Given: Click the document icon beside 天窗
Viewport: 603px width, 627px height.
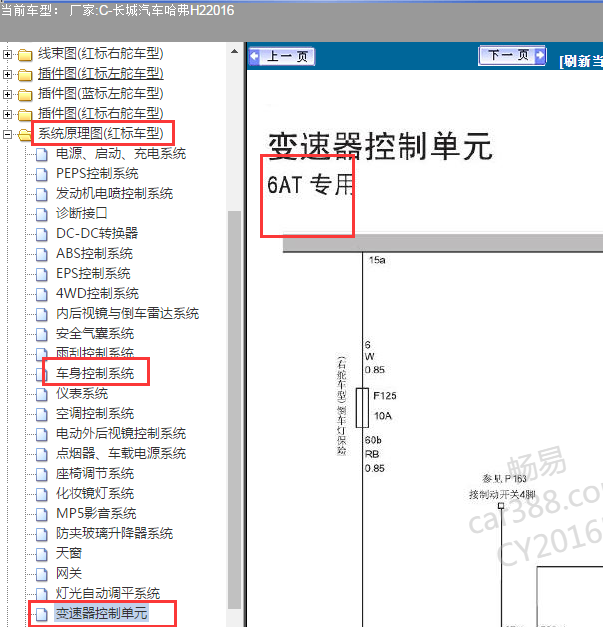Looking at the screenshot, I should (42, 554).
